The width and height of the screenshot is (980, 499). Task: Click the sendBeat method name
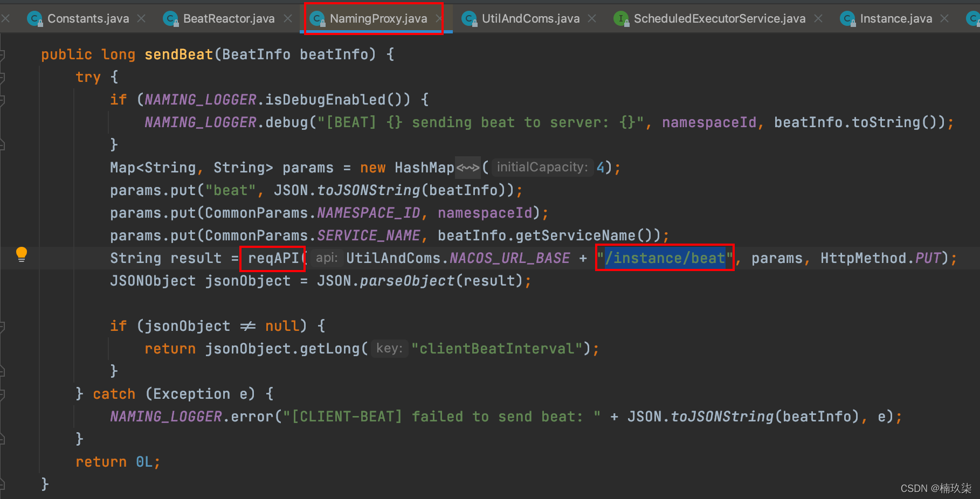[x=179, y=54]
